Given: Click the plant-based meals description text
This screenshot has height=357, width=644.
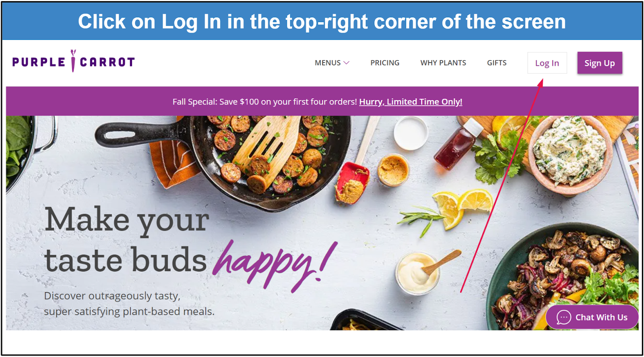Looking at the screenshot, I should (129, 303).
